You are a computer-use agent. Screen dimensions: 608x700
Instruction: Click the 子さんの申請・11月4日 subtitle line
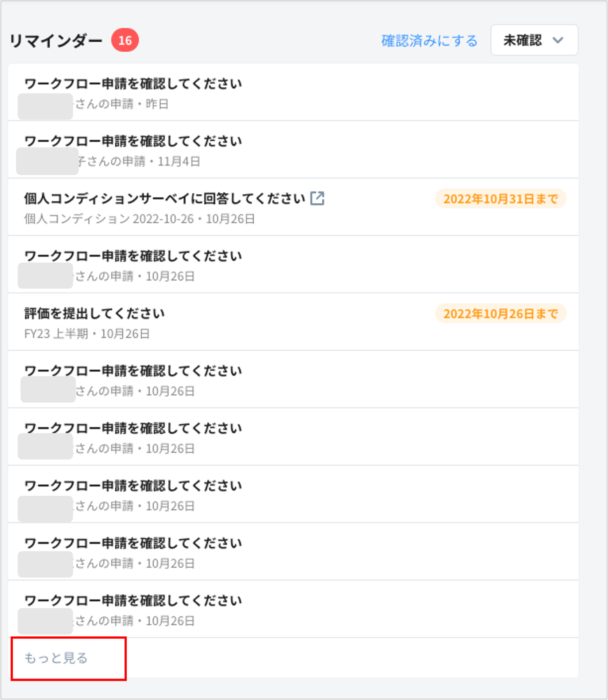tap(138, 162)
